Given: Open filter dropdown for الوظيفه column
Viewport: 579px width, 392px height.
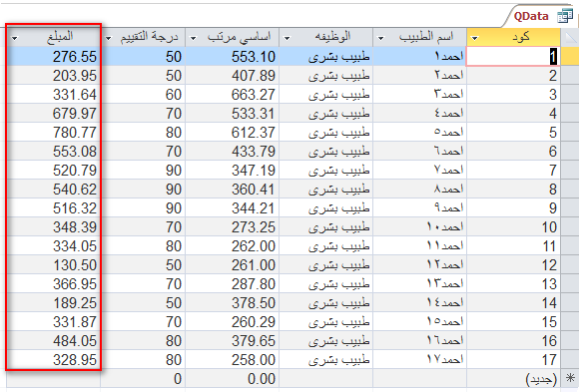Looking at the screenshot, I should pyautogui.click(x=287, y=38).
